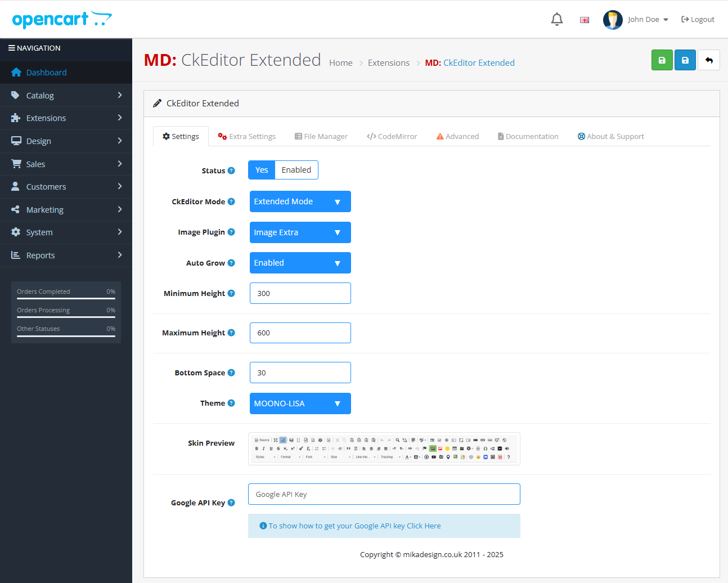The height and width of the screenshot is (583, 728).
Task: Click the Customers person icon
Action: (x=15, y=186)
